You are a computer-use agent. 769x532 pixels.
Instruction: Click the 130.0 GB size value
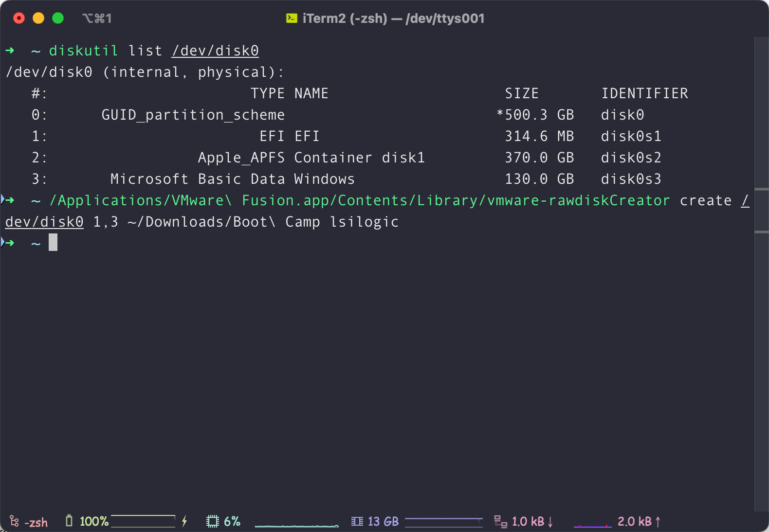pos(539,179)
